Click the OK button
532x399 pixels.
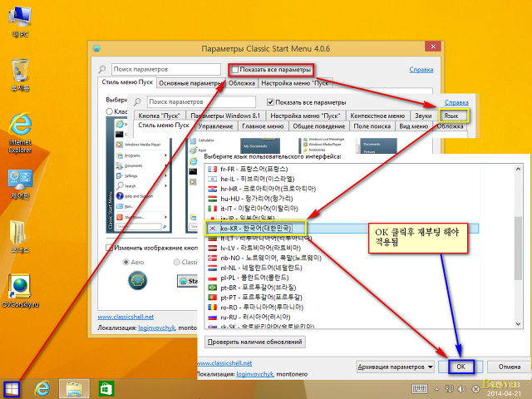click(x=461, y=367)
